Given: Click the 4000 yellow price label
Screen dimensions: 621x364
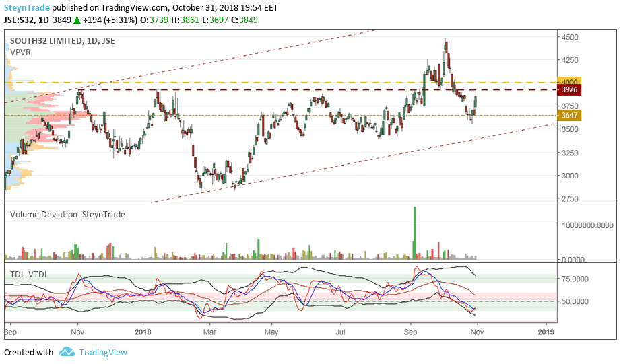Looking at the screenshot, I should click(x=570, y=81).
